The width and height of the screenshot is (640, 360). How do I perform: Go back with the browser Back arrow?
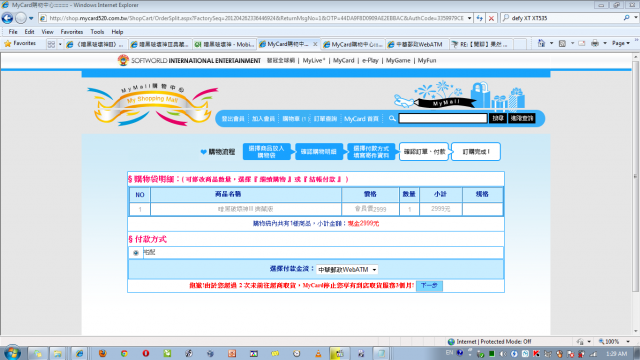click(7, 18)
